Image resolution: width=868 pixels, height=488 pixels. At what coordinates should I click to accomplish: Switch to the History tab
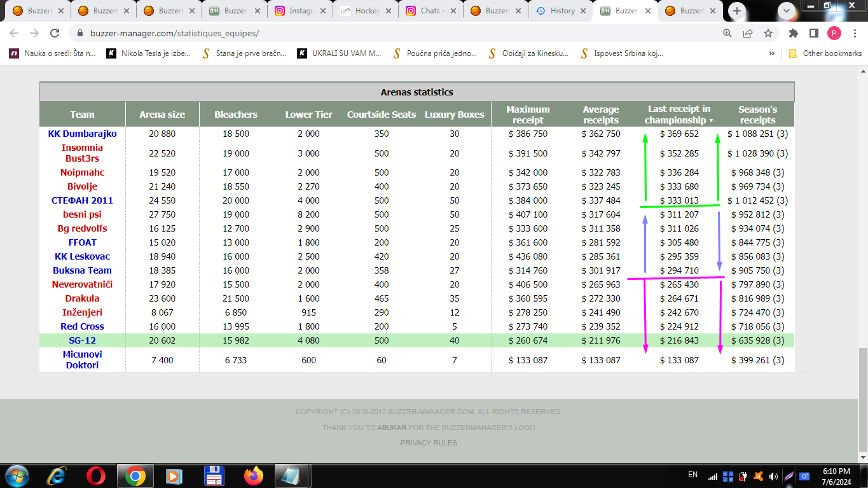tap(562, 11)
